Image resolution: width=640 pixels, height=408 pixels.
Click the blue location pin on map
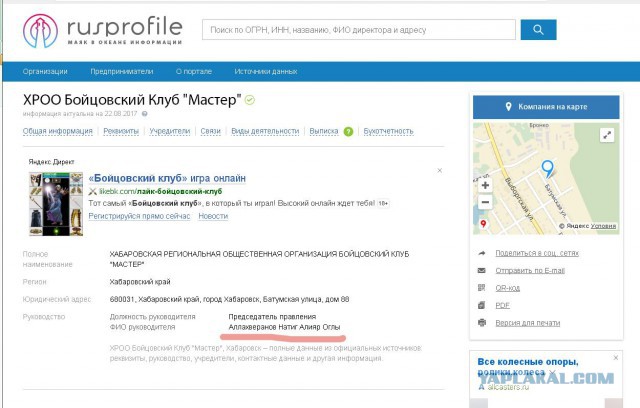pos(547,169)
